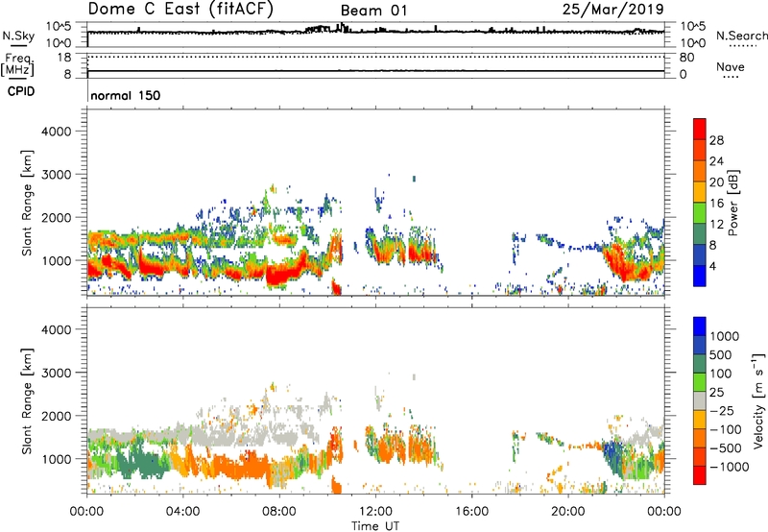Select the 8–12 dB dark green Power segment
The height and width of the screenshot is (532, 768).
[x=700, y=233]
